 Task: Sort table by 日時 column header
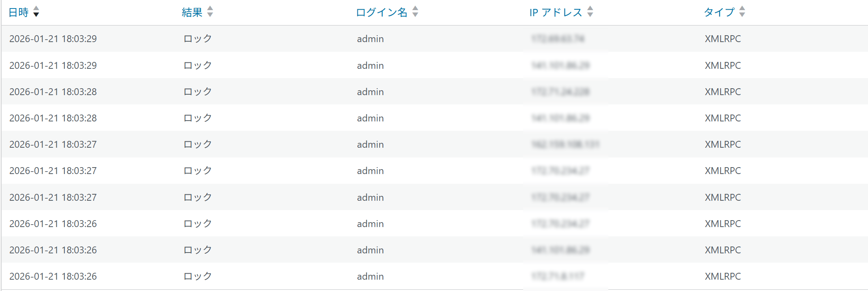click(x=19, y=13)
